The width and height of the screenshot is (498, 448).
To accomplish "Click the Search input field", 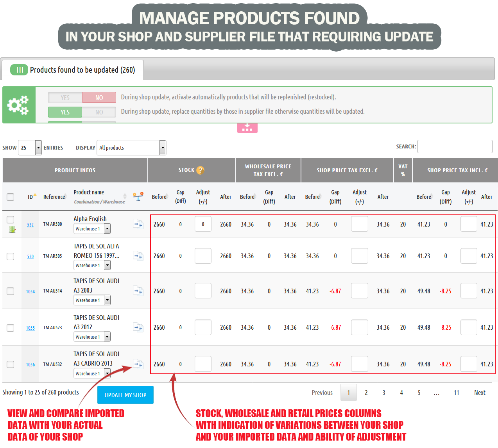I will pyautogui.click(x=455, y=146).
